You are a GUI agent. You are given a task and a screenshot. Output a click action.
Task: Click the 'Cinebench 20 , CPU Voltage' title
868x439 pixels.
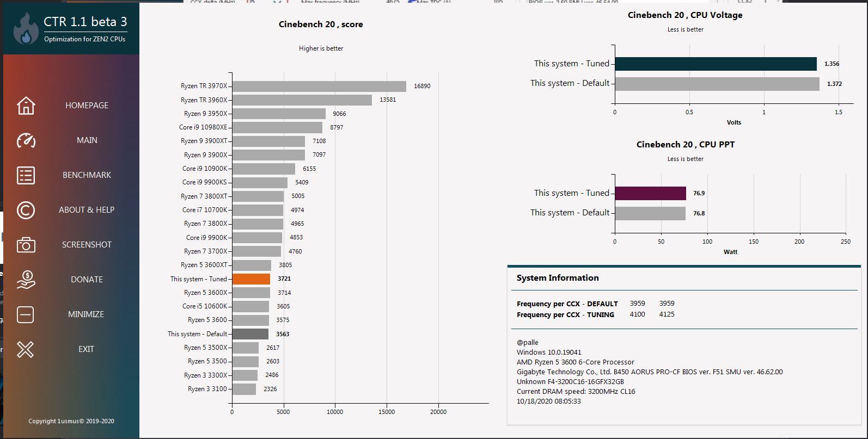tap(685, 15)
